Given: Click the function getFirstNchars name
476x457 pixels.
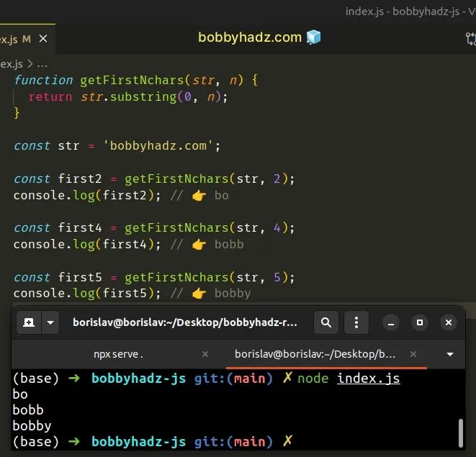Looking at the screenshot, I should pyautogui.click(x=132, y=81).
